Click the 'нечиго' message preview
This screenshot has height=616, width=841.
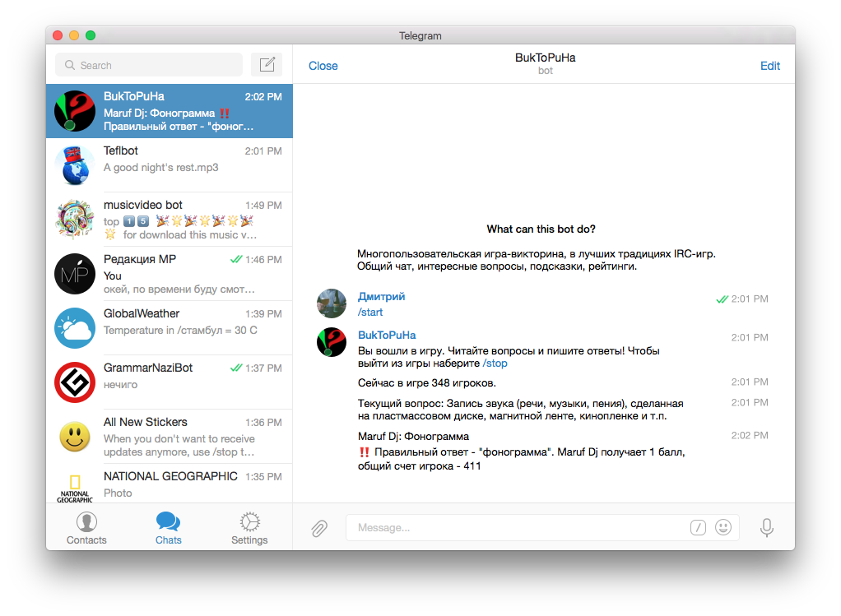coord(120,384)
